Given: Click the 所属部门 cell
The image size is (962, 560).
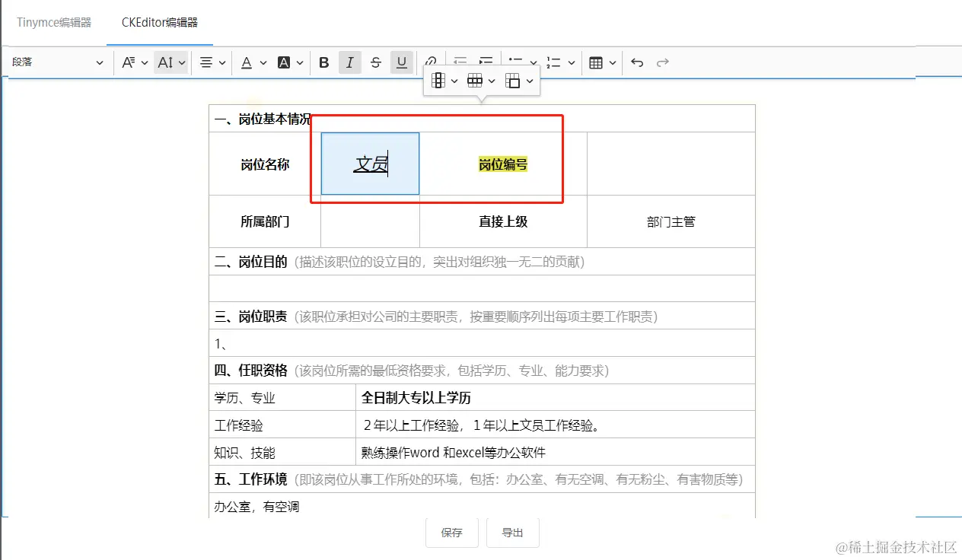Looking at the screenshot, I should [265, 221].
